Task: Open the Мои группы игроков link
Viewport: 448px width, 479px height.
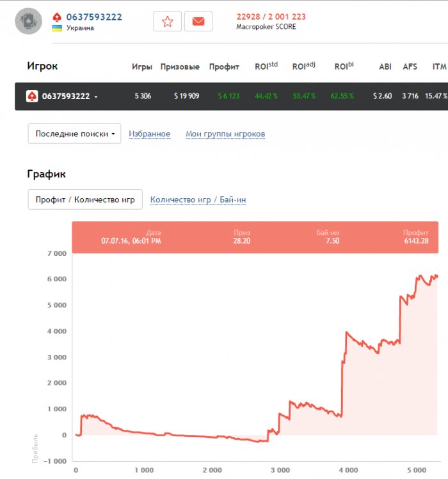Action: 225,134
